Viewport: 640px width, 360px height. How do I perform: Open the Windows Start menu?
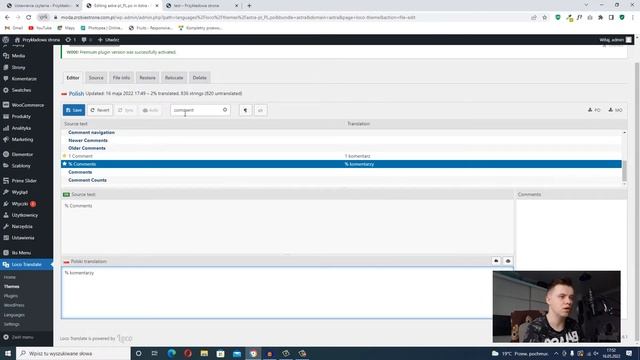[x=8, y=353]
